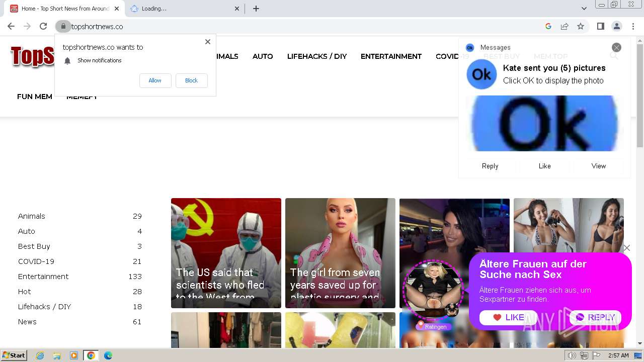The width and height of the screenshot is (644, 362).
Task: Open the Lifehacks / DIY sidebar category
Action: pyautogui.click(x=45, y=307)
